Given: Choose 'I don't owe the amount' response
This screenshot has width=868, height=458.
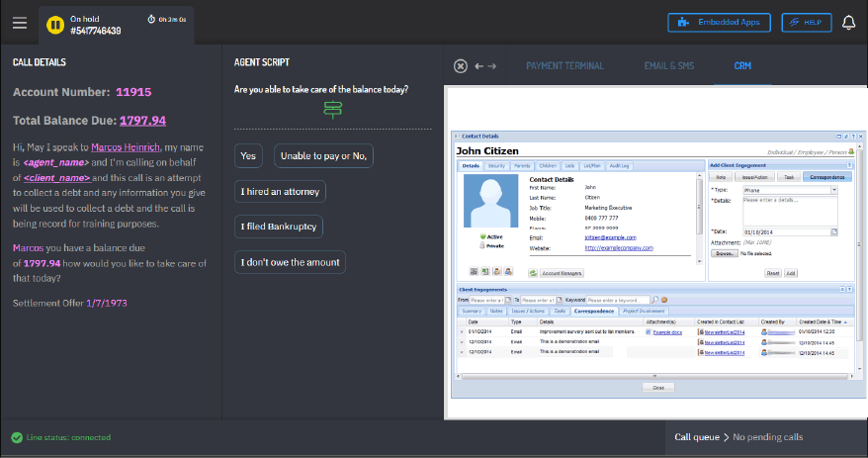Looking at the screenshot, I should (290, 262).
